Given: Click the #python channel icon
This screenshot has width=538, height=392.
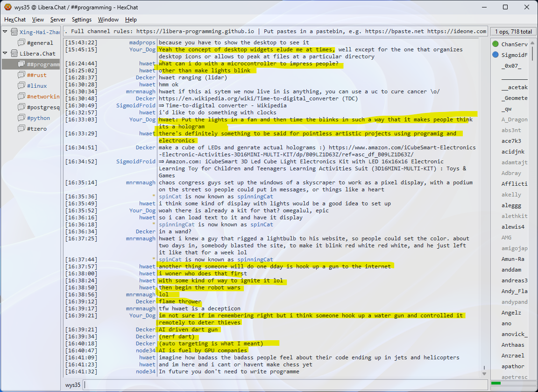Looking at the screenshot, I should point(21,118).
